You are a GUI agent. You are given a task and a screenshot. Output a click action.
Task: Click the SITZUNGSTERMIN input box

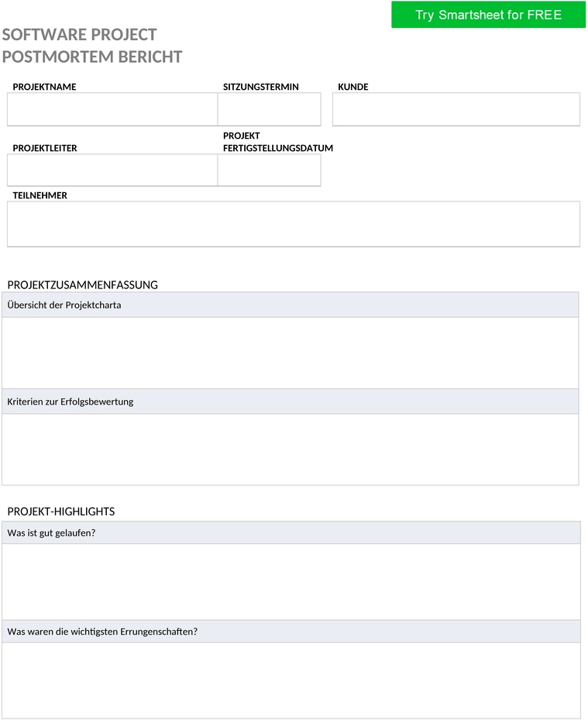(270, 109)
